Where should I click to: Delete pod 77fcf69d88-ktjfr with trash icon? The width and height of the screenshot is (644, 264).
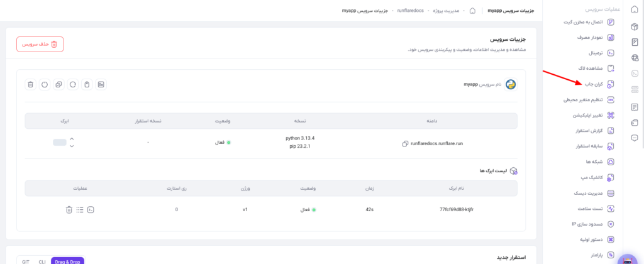coord(69,209)
